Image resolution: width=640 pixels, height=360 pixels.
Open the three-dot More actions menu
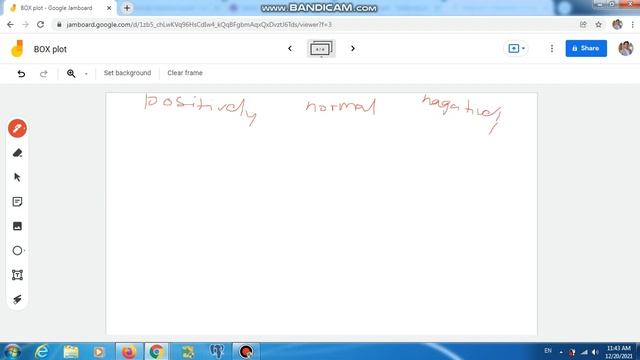point(552,49)
